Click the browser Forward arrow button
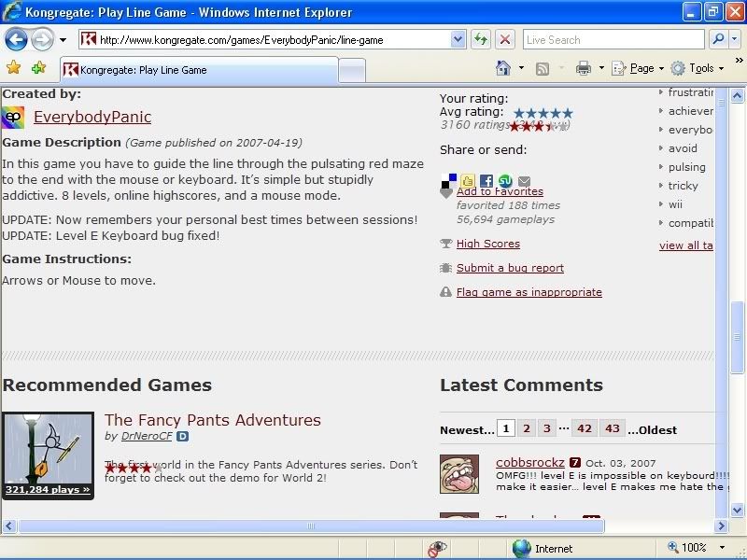 tap(42, 39)
